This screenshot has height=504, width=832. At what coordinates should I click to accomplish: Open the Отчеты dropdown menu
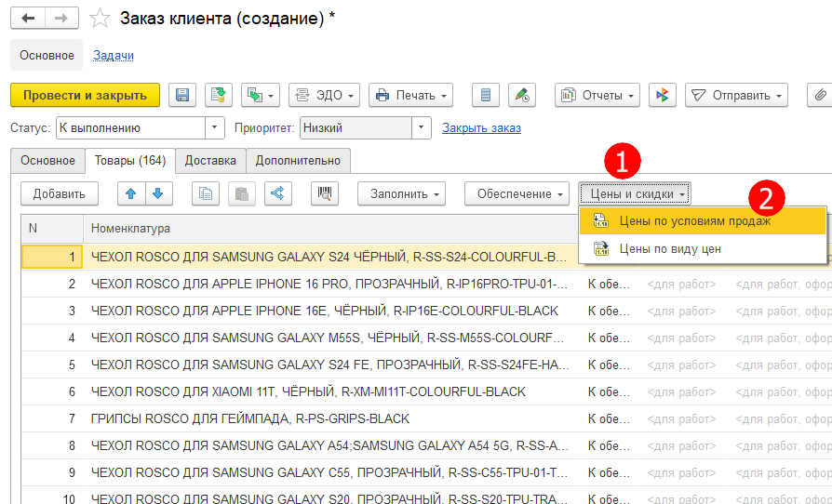click(x=597, y=95)
